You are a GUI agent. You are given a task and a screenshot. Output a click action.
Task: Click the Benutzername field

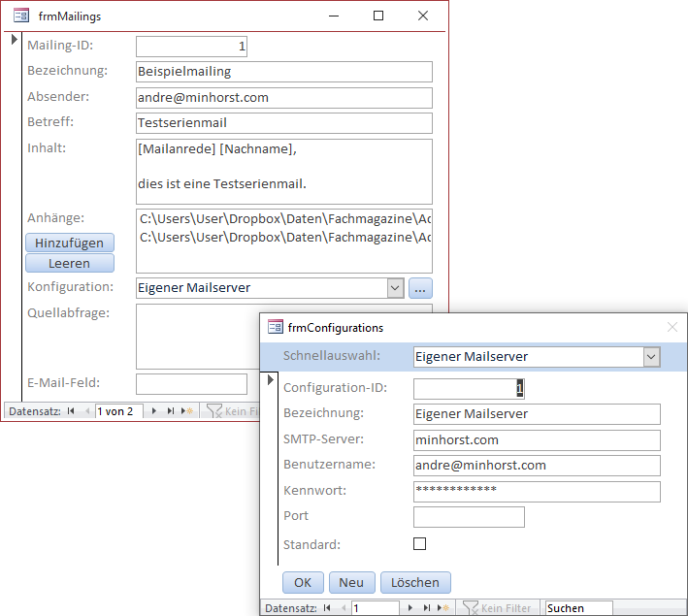pos(537,466)
